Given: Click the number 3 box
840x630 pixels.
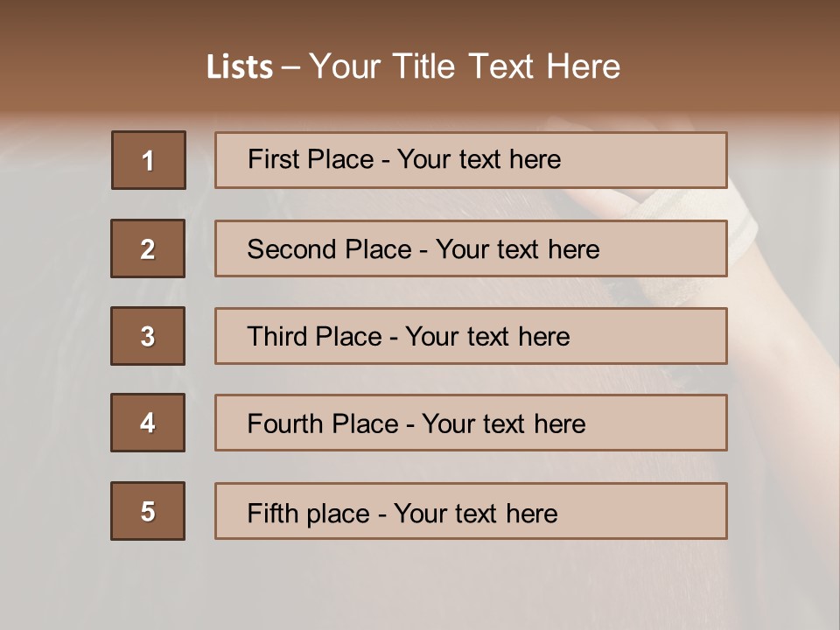Looking at the screenshot, I should coord(148,336).
